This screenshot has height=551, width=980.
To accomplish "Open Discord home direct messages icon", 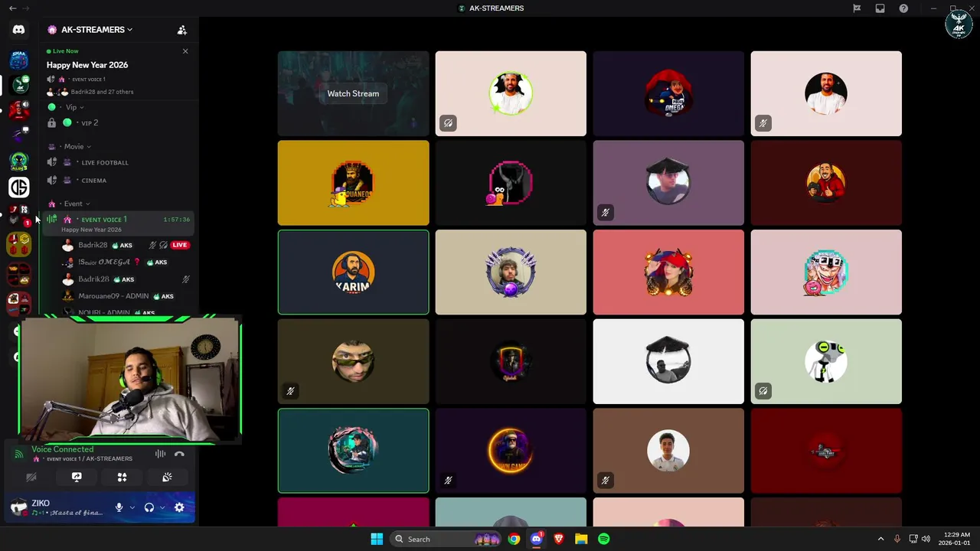I will 18,30.
